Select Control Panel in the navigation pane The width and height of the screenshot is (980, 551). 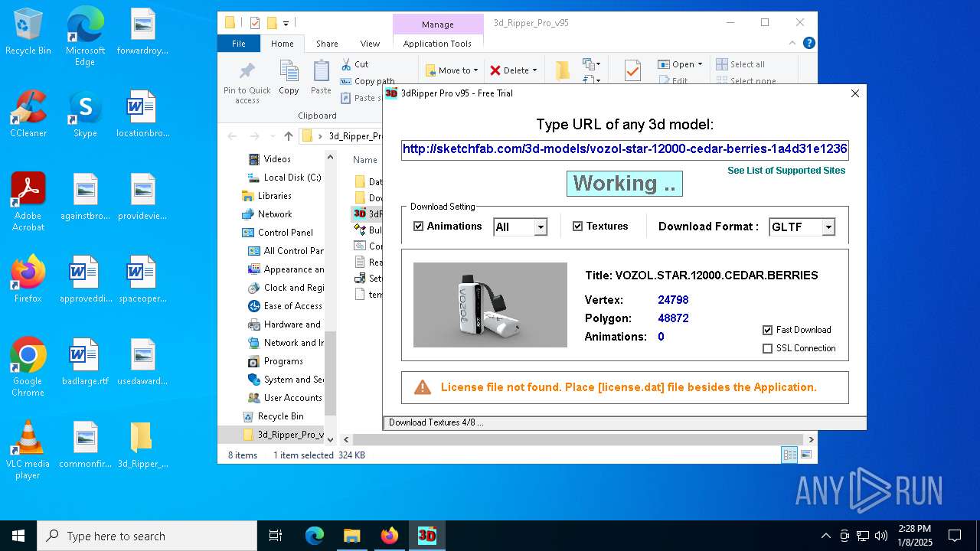[277, 233]
